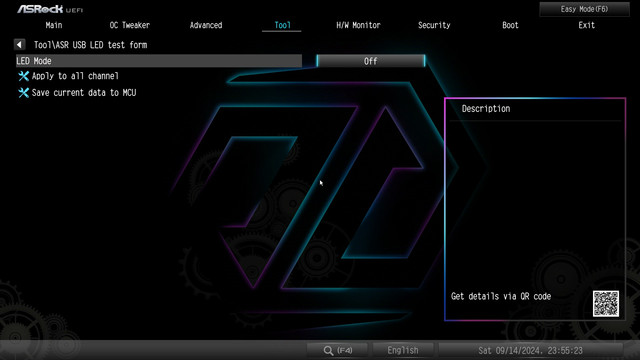The image size is (640, 360).
Task: Go to the Exit tab
Action: [x=587, y=25]
